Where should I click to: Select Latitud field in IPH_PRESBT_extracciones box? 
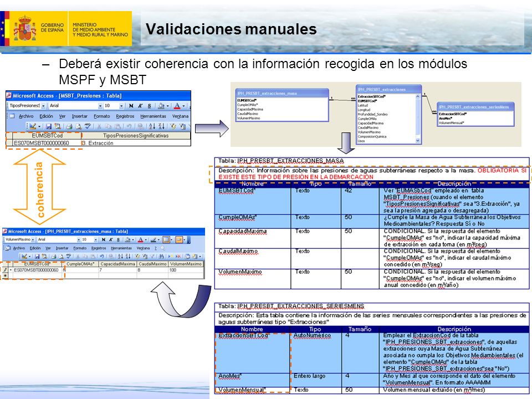362,105
